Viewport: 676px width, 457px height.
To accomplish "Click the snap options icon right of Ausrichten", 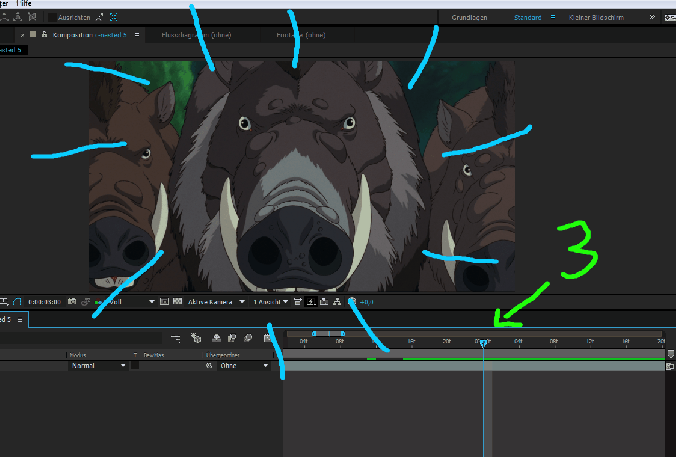I will click(100, 17).
